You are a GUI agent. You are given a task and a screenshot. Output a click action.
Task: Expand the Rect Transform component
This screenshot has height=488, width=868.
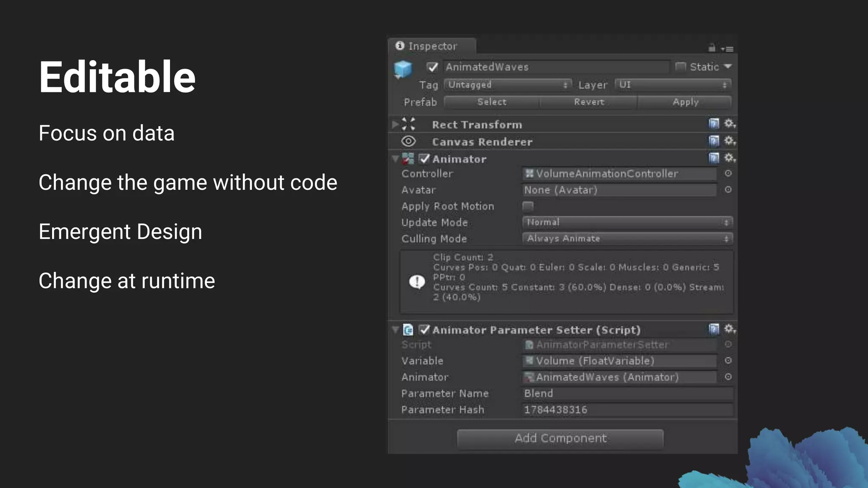coord(395,125)
